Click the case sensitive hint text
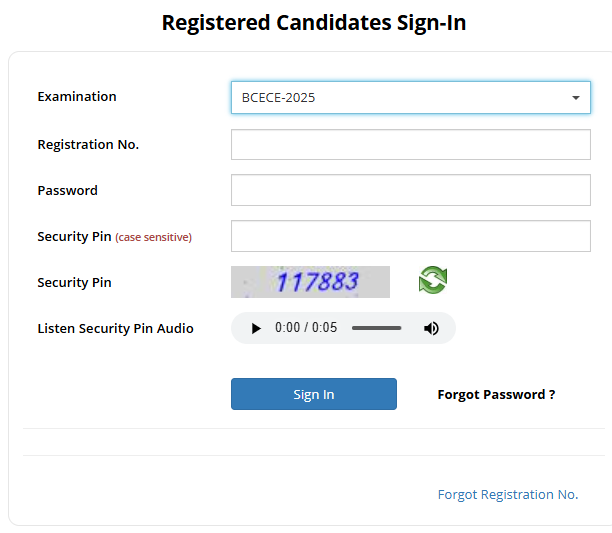The image size is (612, 533). [153, 237]
